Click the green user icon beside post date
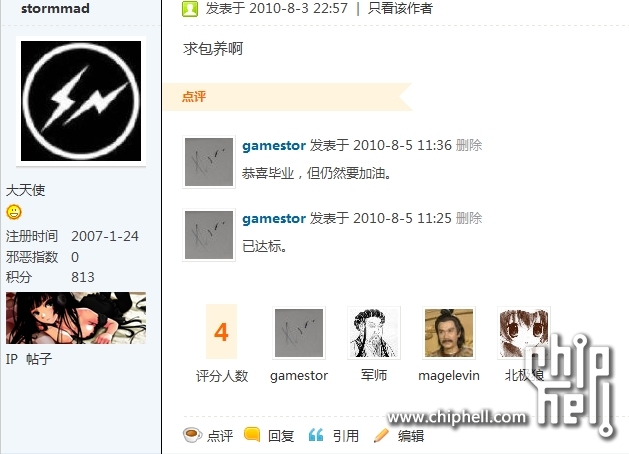Screen dimensions: 629x454 190,8
